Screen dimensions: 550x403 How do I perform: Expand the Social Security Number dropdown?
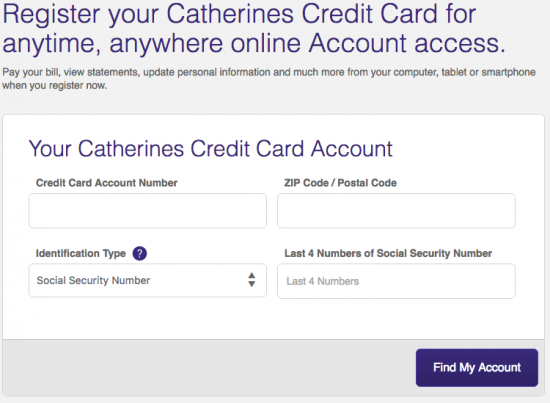click(148, 280)
